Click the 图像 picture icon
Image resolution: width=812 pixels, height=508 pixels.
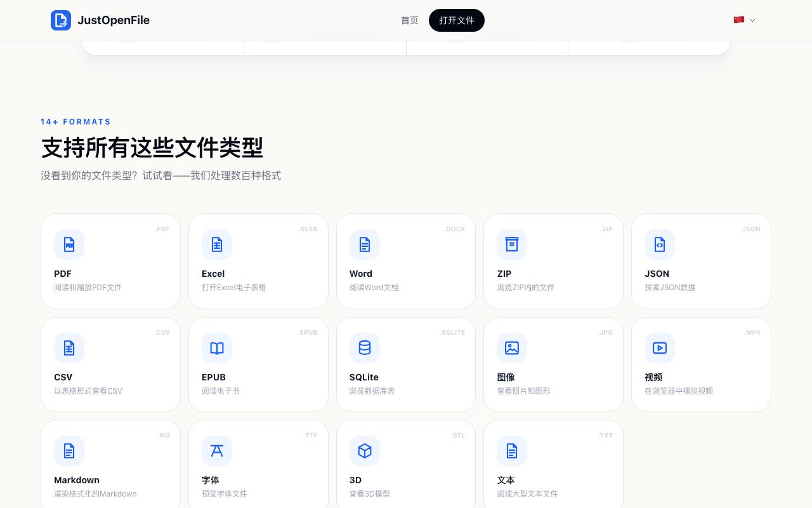pyautogui.click(x=512, y=348)
